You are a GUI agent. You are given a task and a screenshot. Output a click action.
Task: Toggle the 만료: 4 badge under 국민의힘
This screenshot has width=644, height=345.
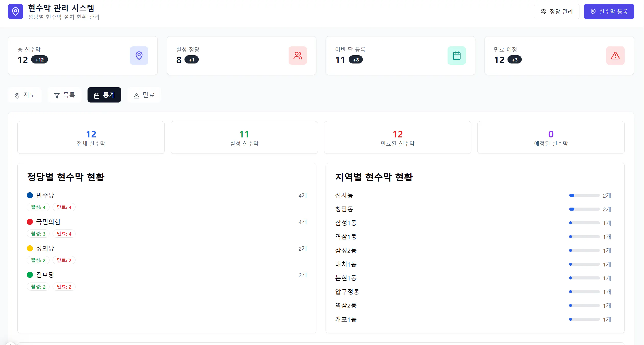pyautogui.click(x=64, y=234)
